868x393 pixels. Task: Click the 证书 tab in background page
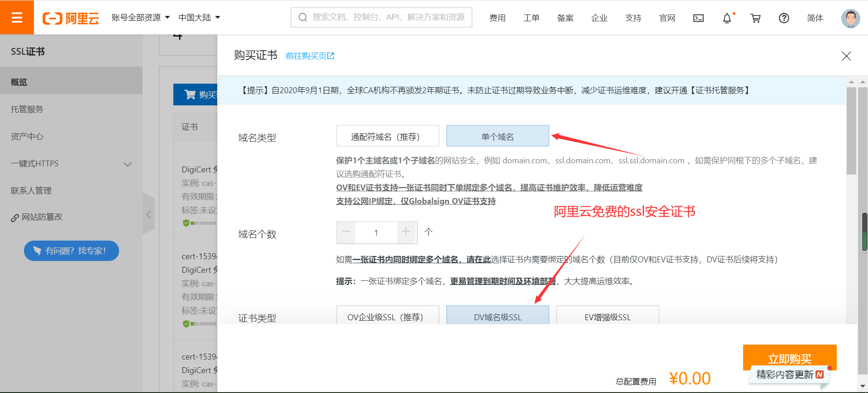point(190,127)
